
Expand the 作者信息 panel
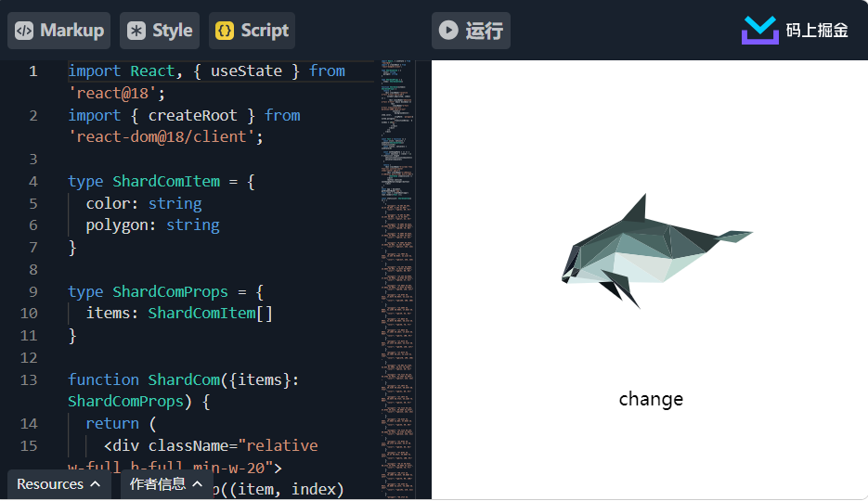166,484
